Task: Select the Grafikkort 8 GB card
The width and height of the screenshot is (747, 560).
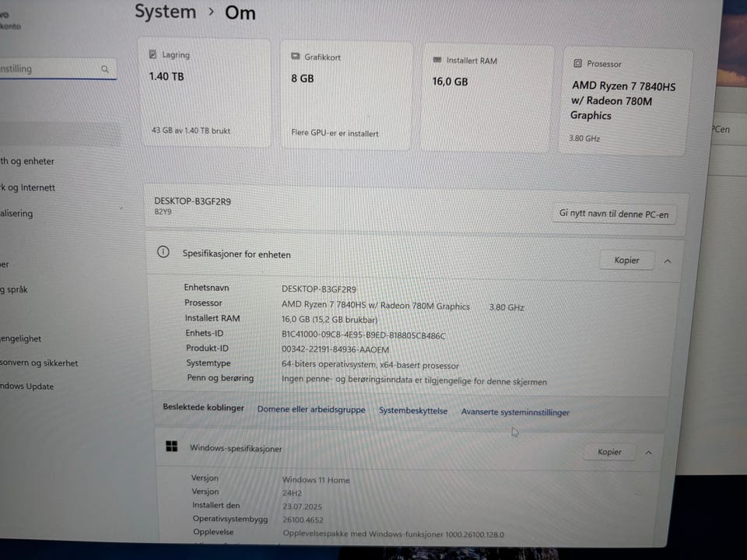Action: tap(346, 96)
